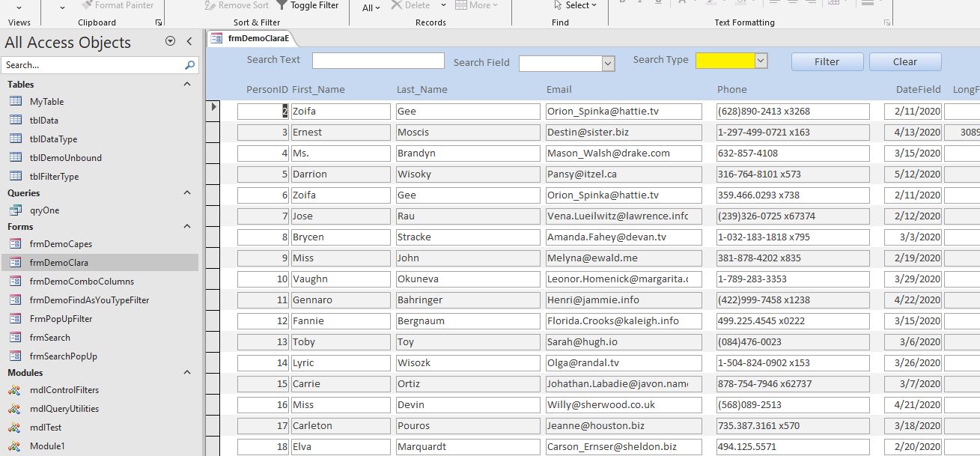
Task: Open the qryOne query icon
Action: pyautogui.click(x=15, y=210)
